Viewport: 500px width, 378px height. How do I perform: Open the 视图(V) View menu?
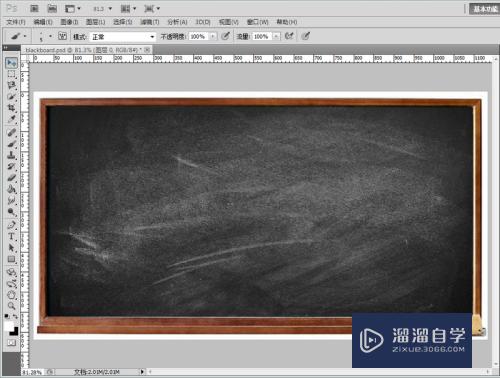228,22
